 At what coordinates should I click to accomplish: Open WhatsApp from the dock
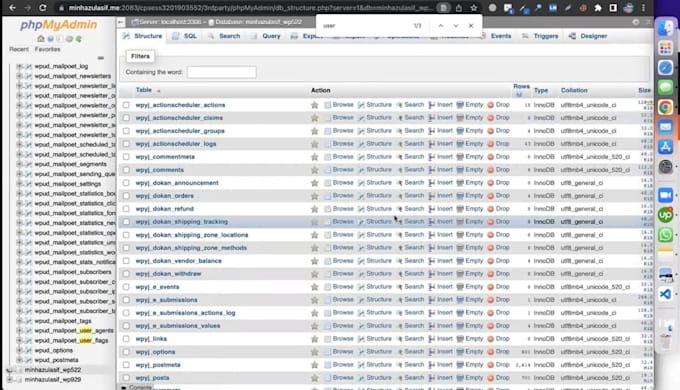click(665, 235)
